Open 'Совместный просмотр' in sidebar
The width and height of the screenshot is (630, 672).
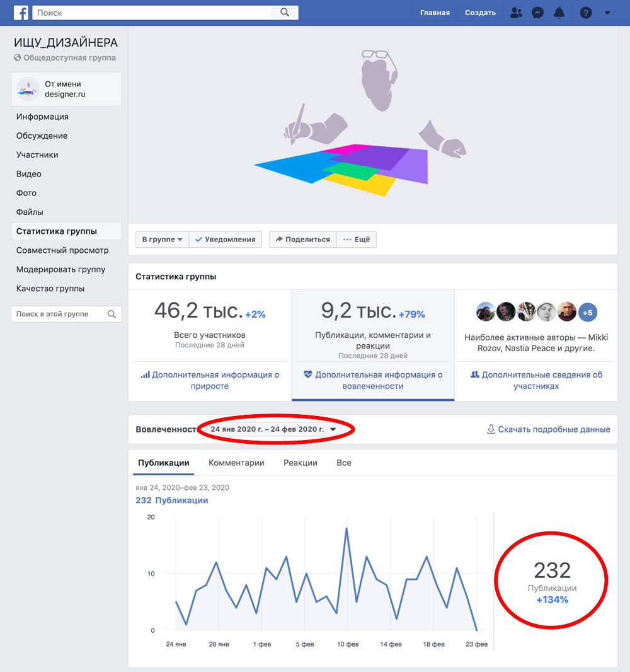pyautogui.click(x=62, y=250)
